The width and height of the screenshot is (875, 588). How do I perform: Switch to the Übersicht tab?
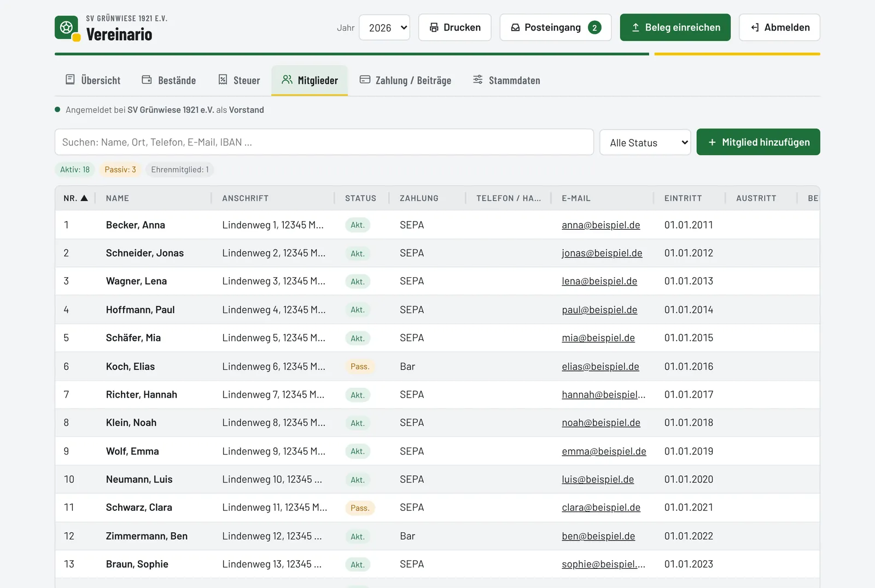point(93,80)
